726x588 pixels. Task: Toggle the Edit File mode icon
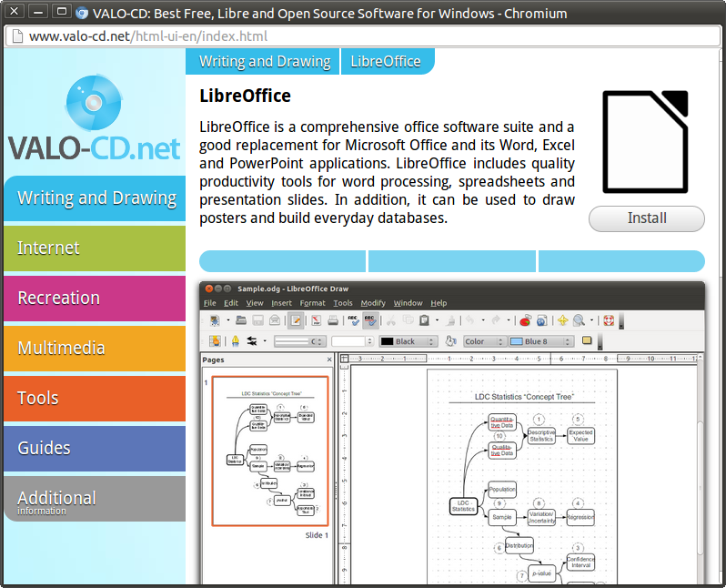pyautogui.click(x=296, y=320)
